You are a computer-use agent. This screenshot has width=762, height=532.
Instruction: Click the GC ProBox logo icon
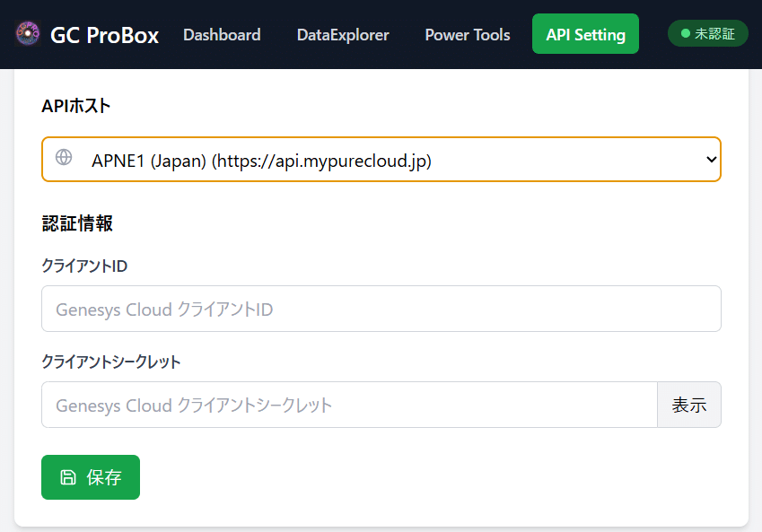click(28, 34)
